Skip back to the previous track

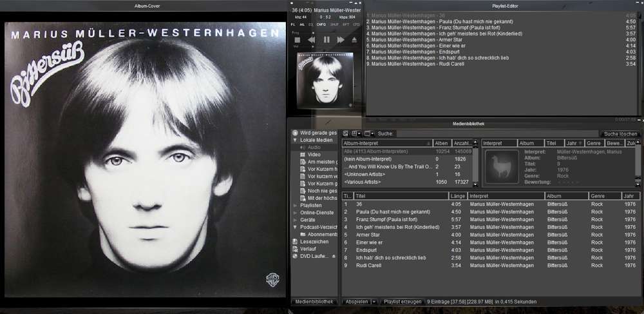[x=311, y=40]
